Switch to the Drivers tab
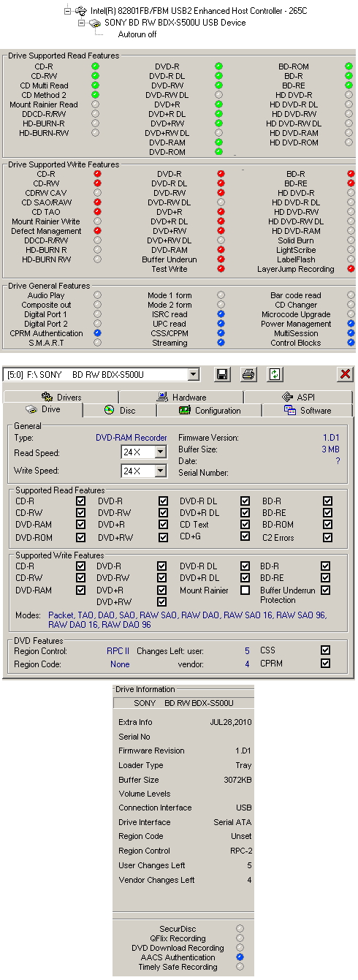 click(61, 397)
